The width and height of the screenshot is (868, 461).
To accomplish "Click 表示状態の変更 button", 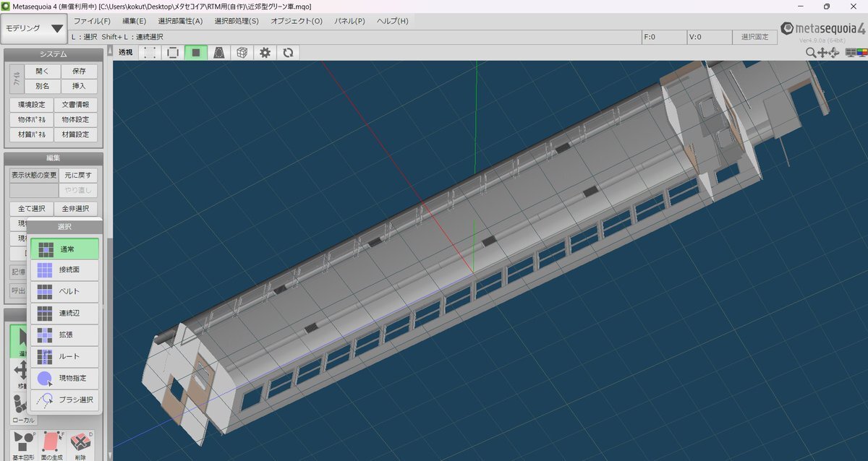I will point(33,175).
